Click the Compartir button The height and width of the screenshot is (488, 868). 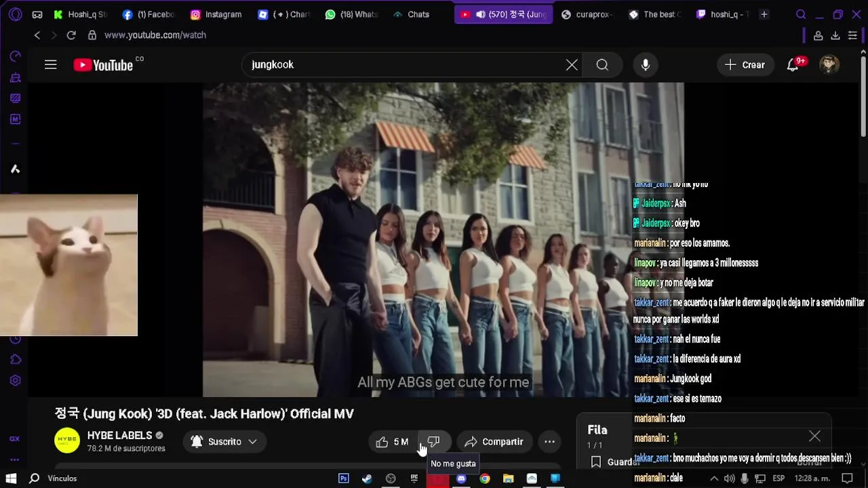tap(494, 442)
